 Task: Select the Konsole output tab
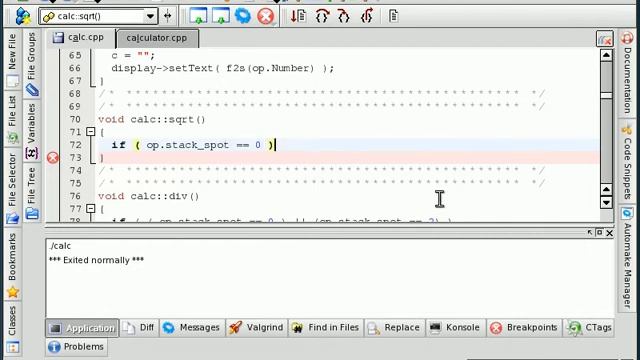click(x=456, y=327)
